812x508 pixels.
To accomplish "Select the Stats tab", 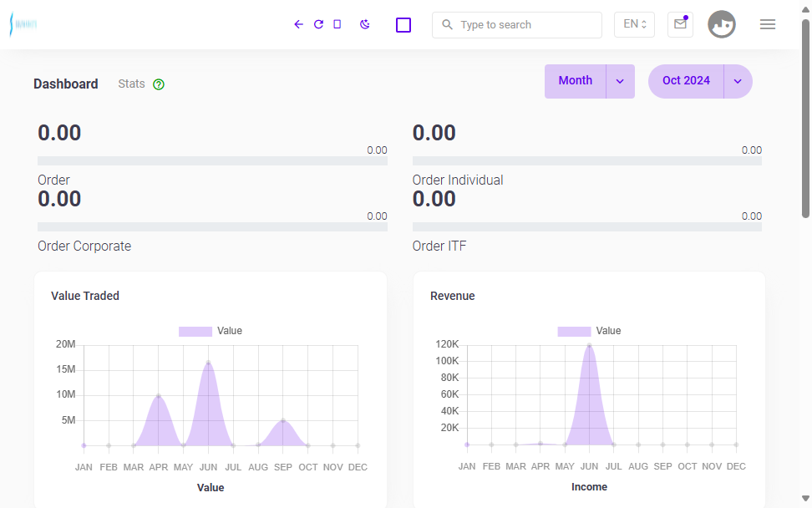I will point(131,84).
